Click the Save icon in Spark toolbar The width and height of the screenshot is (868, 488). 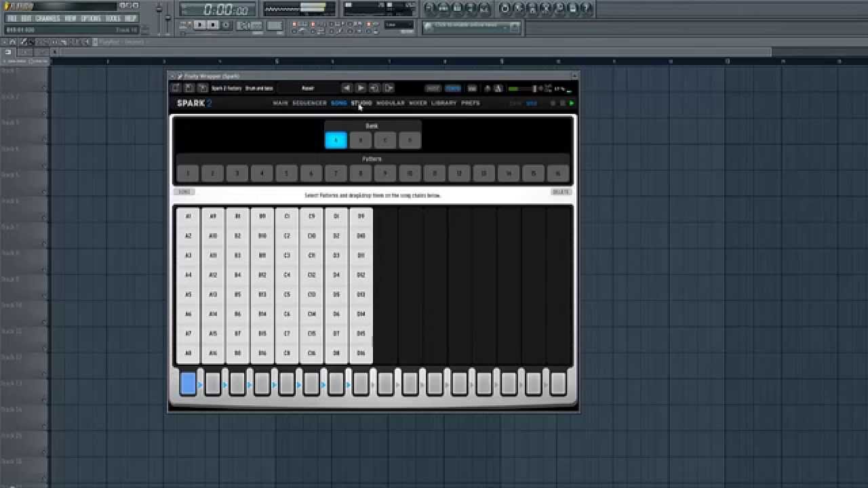click(x=189, y=88)
